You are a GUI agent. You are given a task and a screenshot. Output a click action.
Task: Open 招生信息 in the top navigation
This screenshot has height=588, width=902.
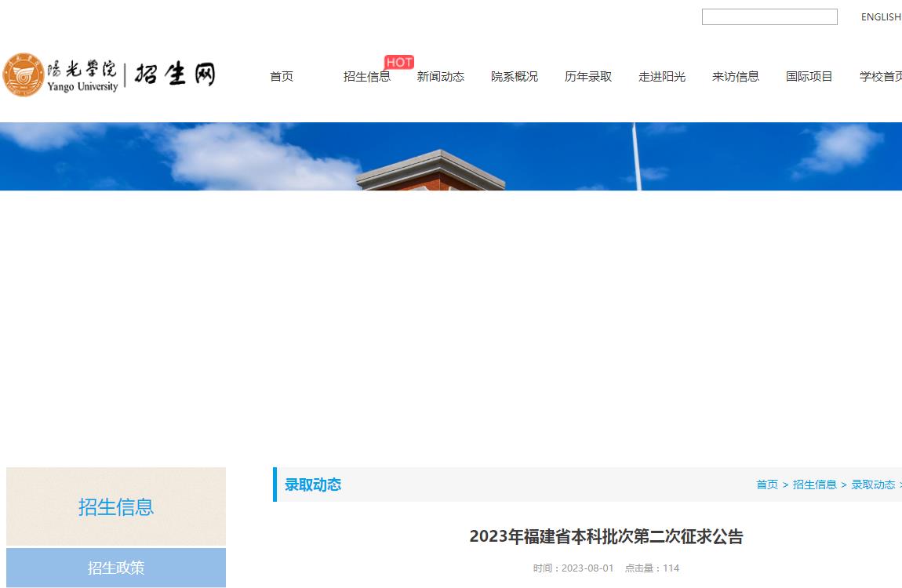[x=366, y=77]
